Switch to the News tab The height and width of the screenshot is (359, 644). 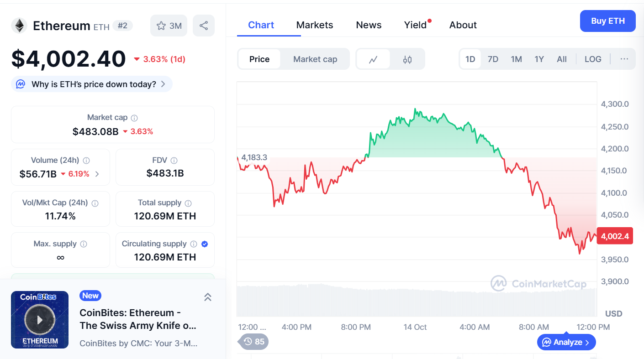click(x=369, y=25)
